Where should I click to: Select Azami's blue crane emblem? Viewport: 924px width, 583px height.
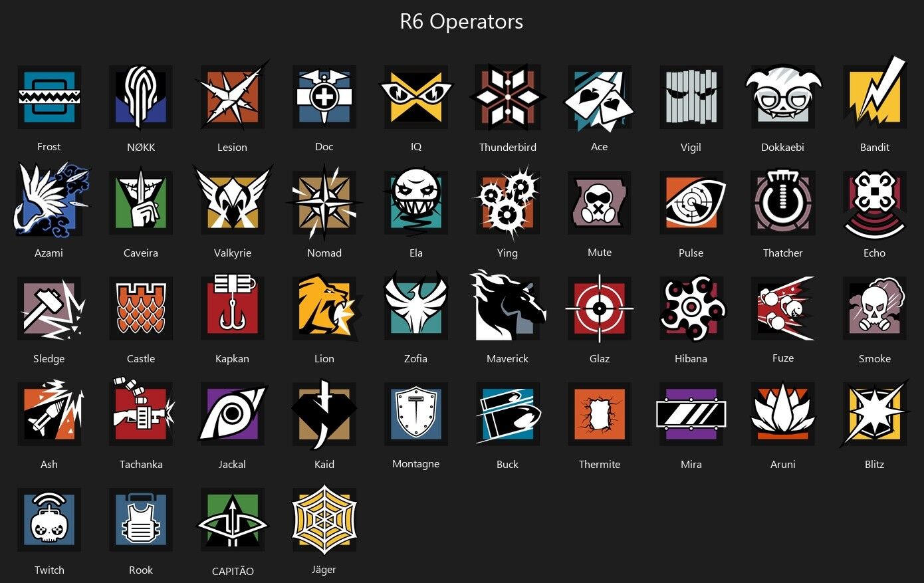tap(51, 200)
